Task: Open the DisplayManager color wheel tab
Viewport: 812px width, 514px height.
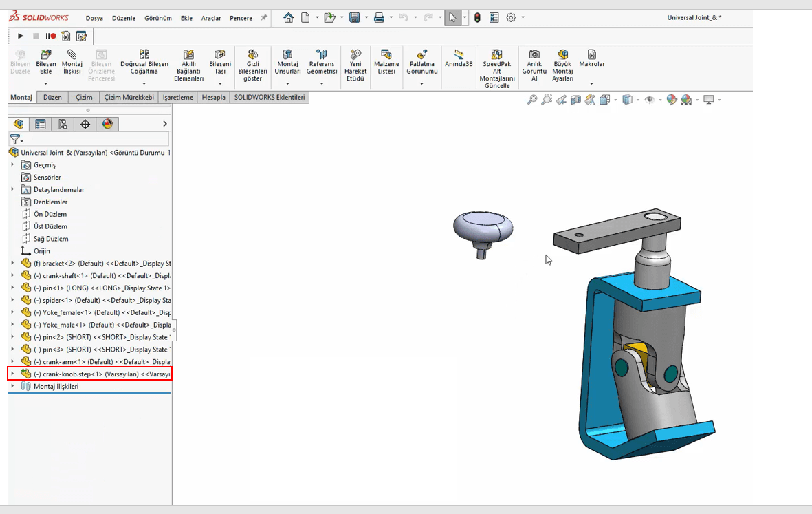Action: 107,124
